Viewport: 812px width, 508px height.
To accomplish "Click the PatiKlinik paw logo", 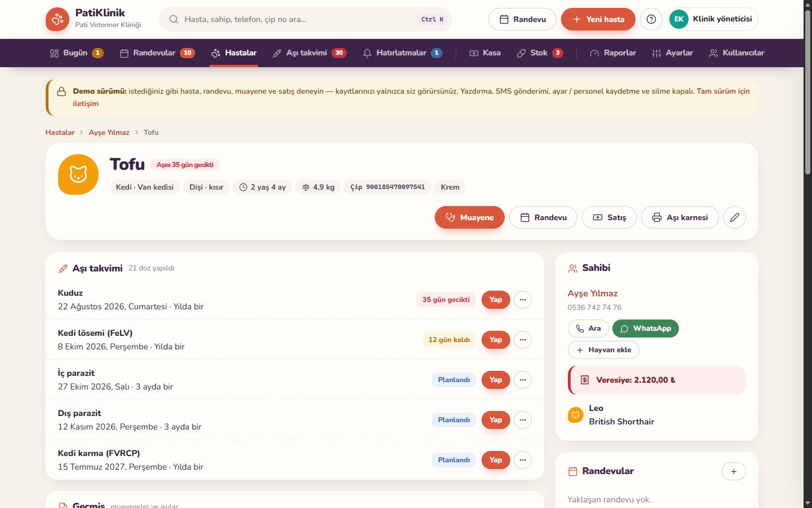I will [58, 20].
